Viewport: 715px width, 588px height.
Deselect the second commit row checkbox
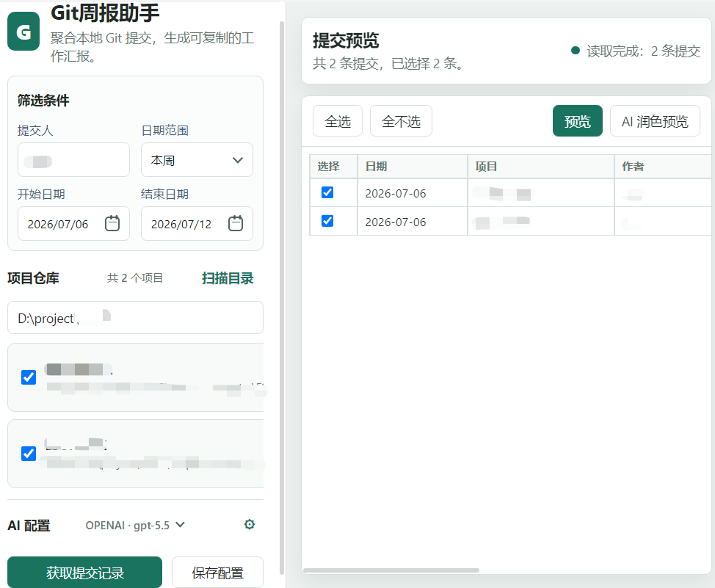(327, 221)
